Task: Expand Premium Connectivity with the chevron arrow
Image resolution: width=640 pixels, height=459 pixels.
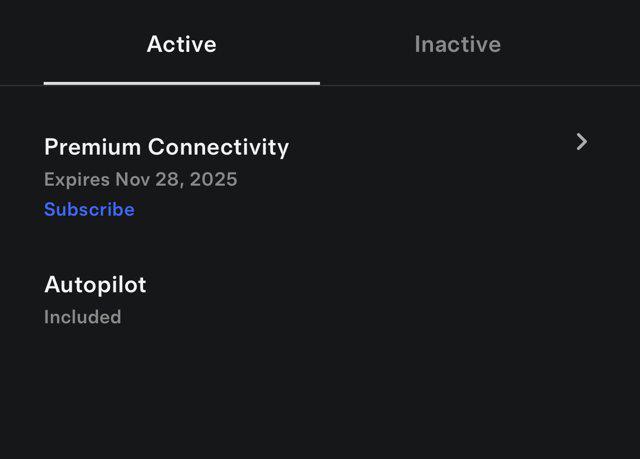Action: pos(582,142)
